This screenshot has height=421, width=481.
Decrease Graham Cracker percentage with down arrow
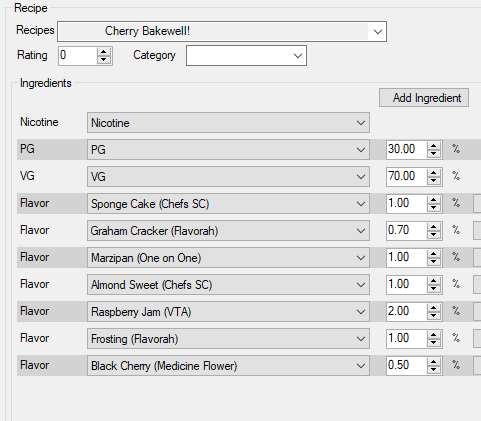(434, 235)
